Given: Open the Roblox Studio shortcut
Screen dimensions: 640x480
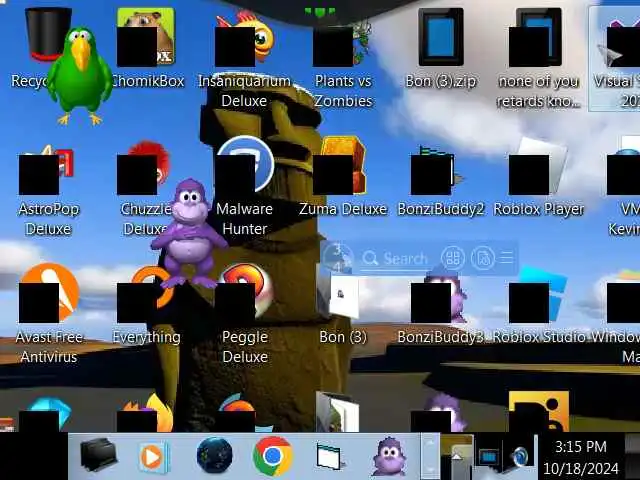Looking at the screenshot, I should pyautogui.click(x=538, y=293).
